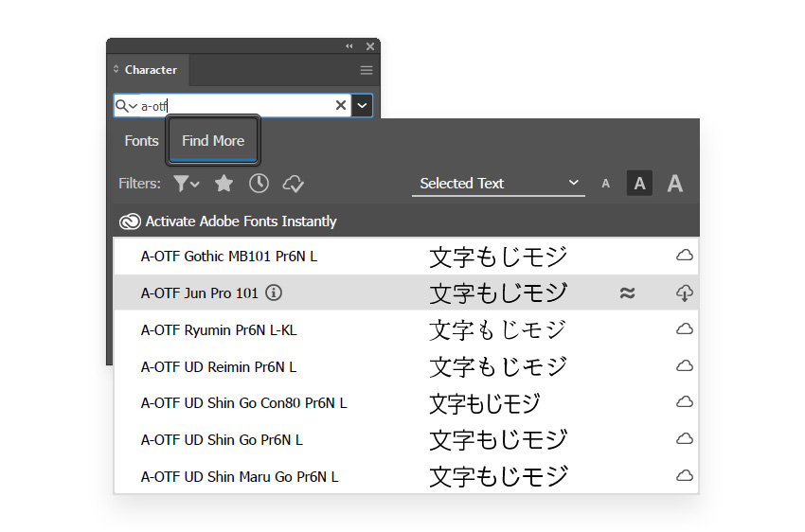
Task: Switch to the Fonts tab
Action: pyautogui.click(x=141, y=140)
